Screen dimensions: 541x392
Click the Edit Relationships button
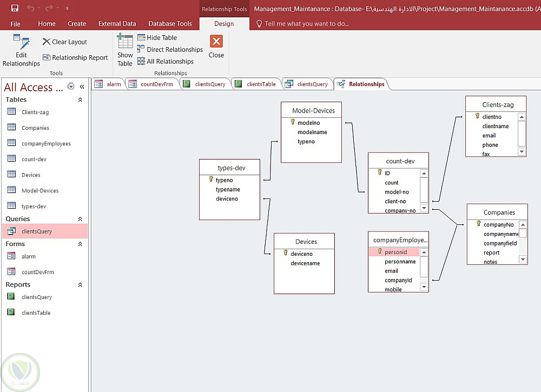[x=21, y=50]
